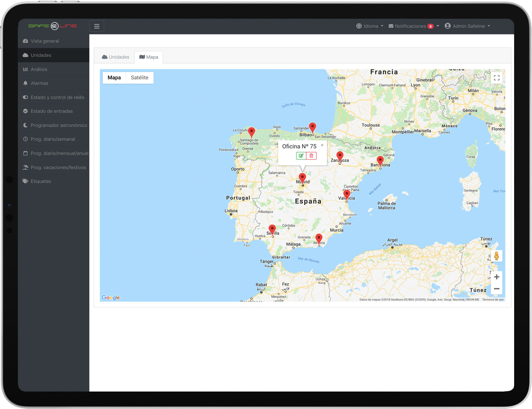Open Prog. vacaciones/festivos
532x409 pixels.
(54, 167)
